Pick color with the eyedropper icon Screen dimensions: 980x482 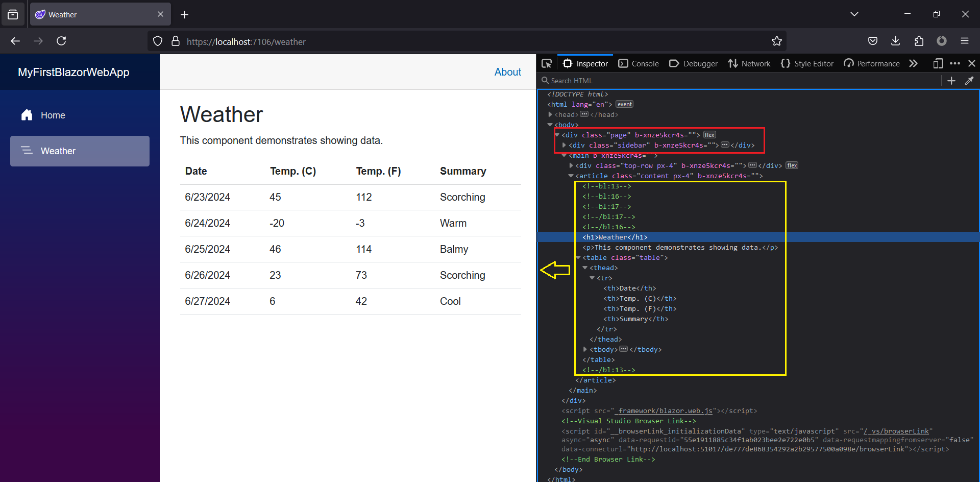tap(969, 81)
